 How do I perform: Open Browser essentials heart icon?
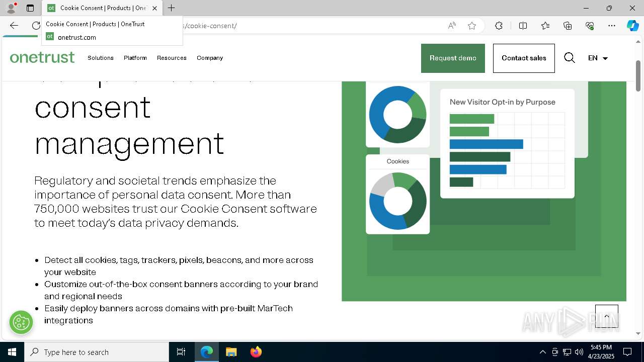coord(590,26)
